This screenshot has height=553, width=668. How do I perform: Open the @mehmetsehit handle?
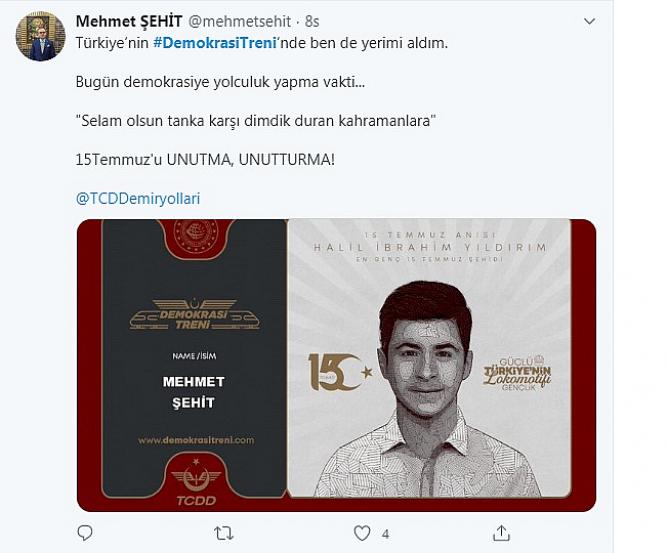[239, 21]
